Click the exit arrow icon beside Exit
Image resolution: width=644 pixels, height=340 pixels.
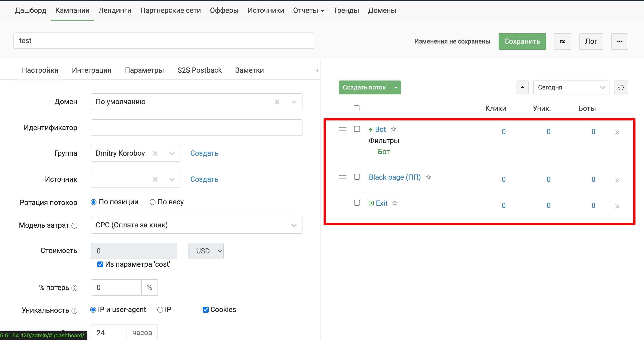(371, 203)
